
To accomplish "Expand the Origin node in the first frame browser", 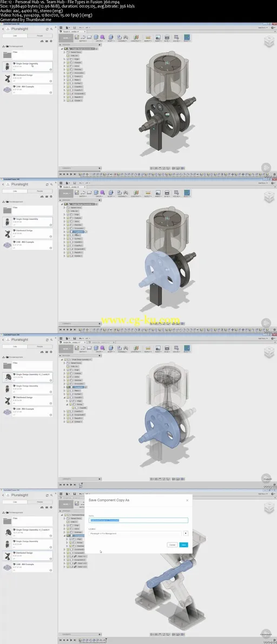I will click(64, 59).
